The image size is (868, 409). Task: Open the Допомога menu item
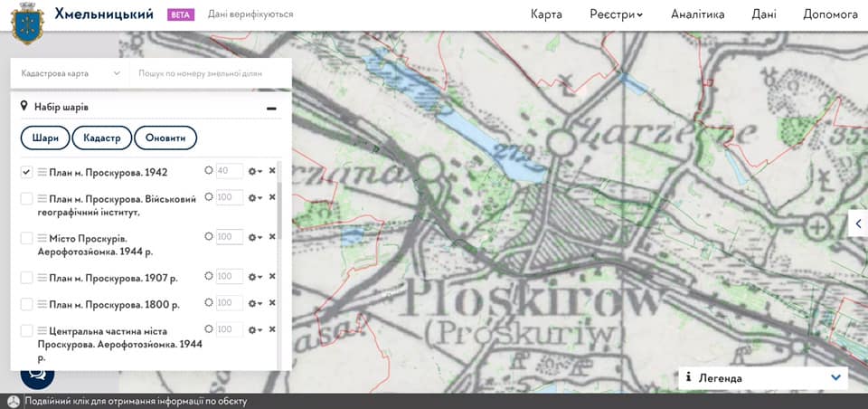[x=830, y=14]
